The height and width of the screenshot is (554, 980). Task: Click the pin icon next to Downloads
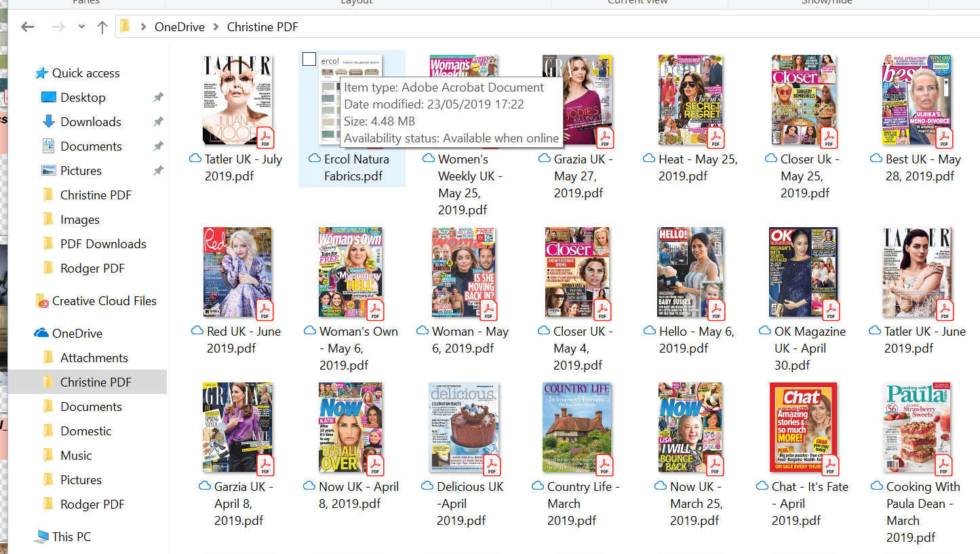point(158,122)
